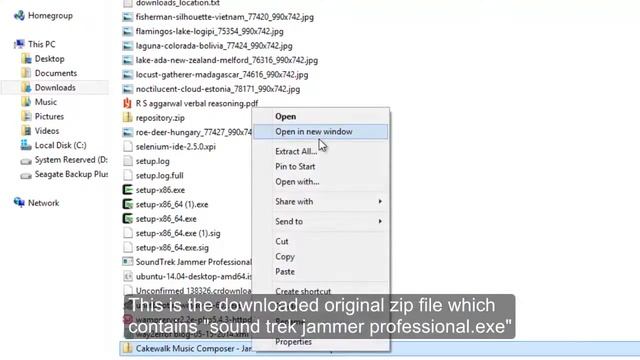Select Paste from the context menu

click(x=320, y=271)
